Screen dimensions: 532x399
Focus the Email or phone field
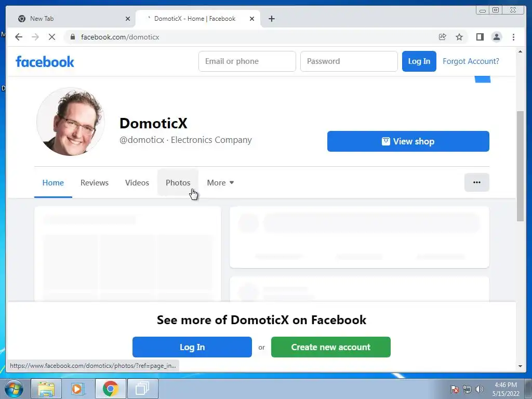[247, 61]
